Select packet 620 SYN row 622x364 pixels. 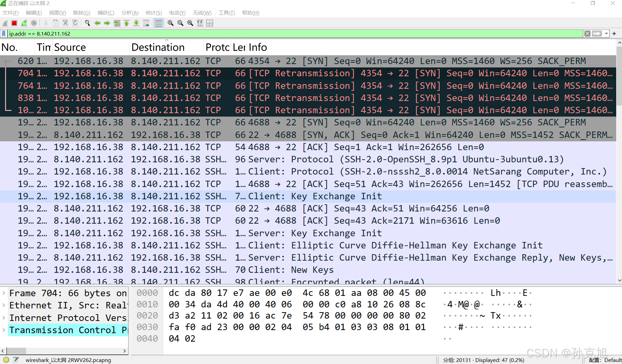tap(308, 61)
